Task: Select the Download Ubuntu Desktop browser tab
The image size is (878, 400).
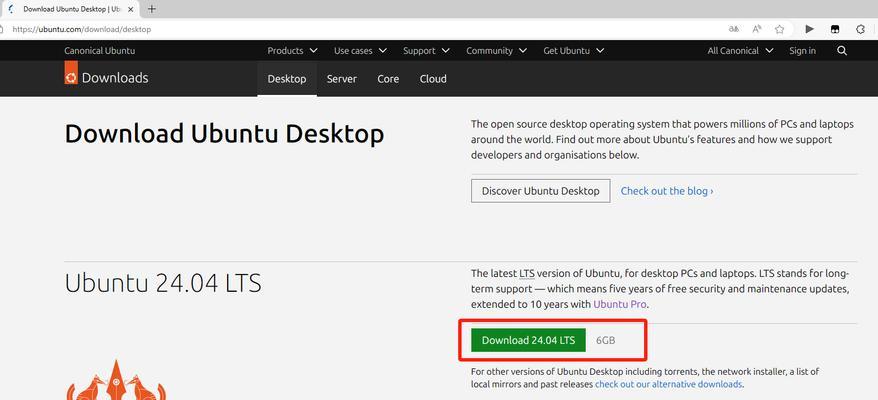Action: pos(70,9)
